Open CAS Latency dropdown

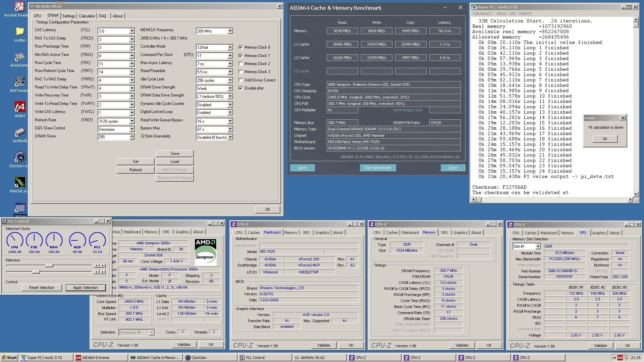[132, 31]
